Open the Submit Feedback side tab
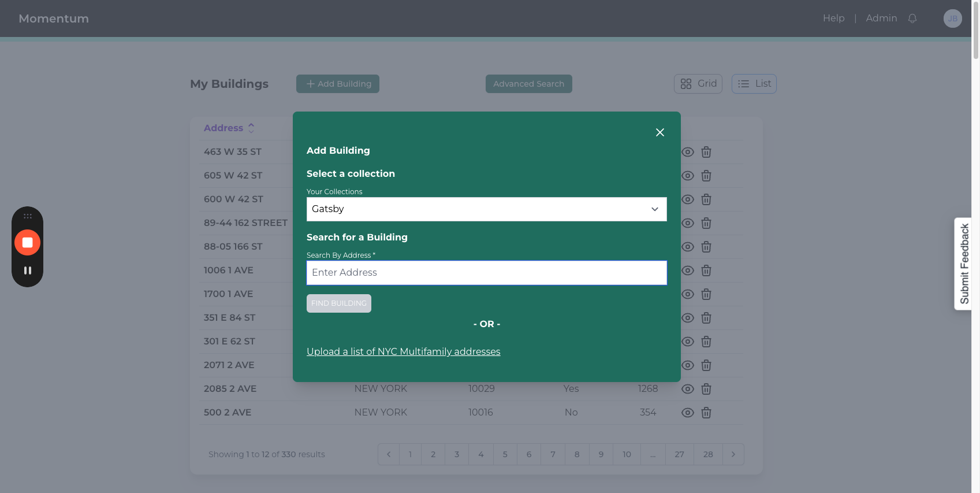The width and height of the screenshot is (980, 493). [x=964, y=264]
